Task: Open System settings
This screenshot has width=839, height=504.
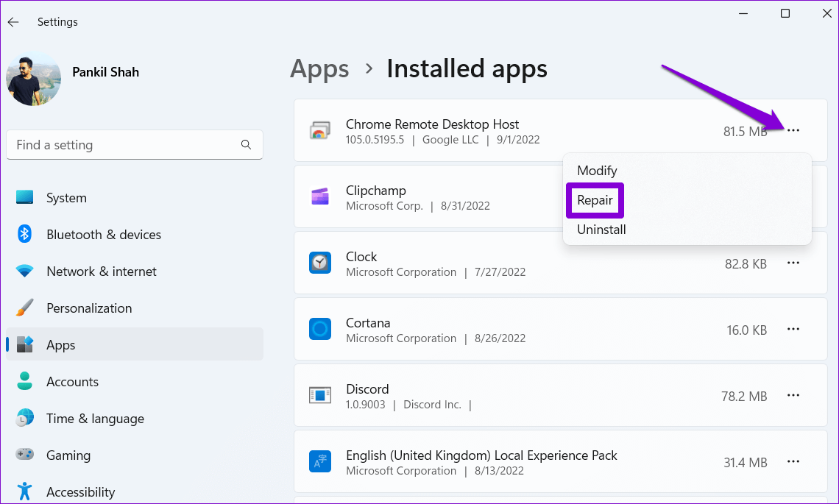Action: point(135,197)
